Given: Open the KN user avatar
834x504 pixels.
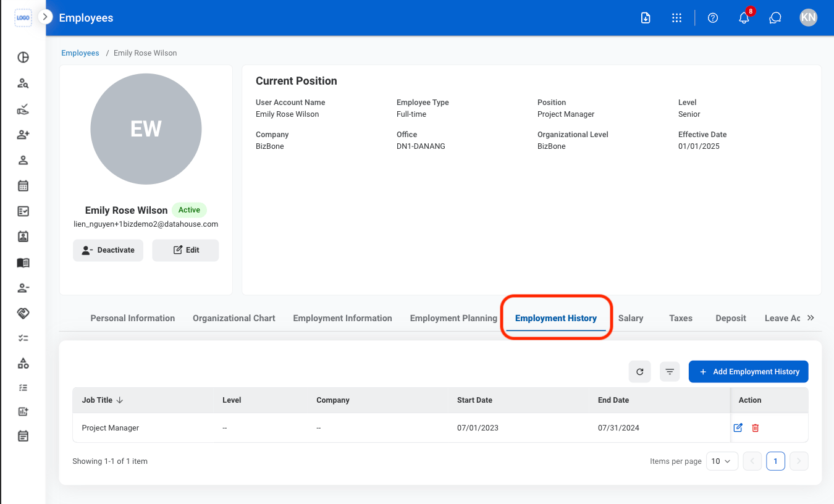Looking at the screenshot, I should [808, 18].
